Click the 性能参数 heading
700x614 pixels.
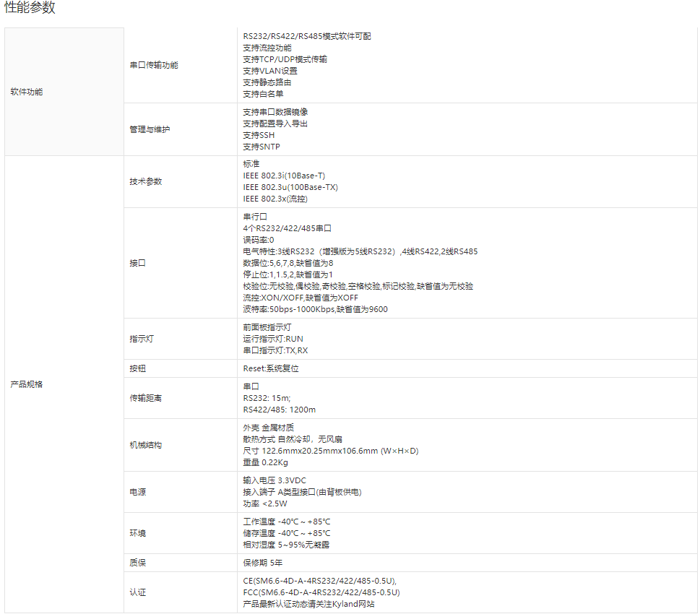(30, 8)
